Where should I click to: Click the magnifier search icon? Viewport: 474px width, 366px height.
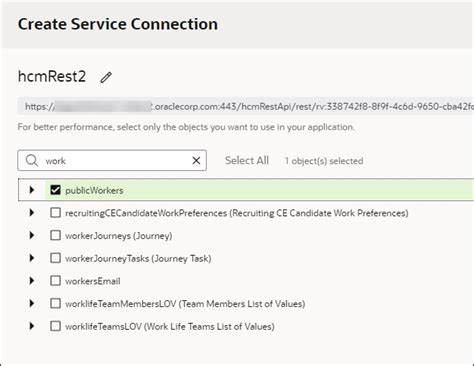[x=32, y=160]
